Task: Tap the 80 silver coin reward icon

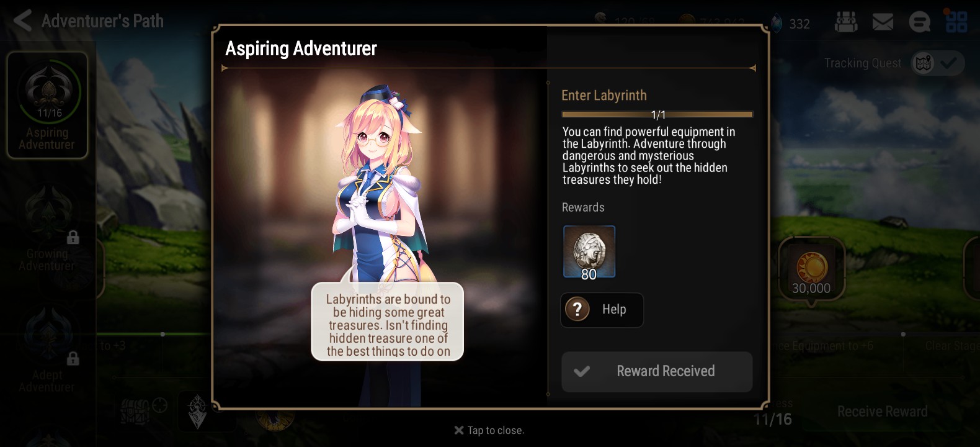Action: pyautogui.click(x=589, y=252)
